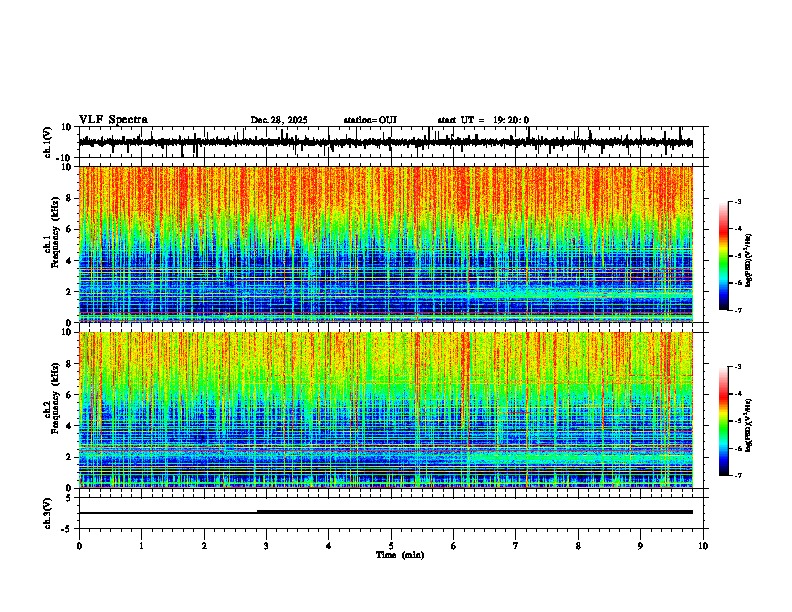Click the ch.2 colorbar "log(PSD)" label
The image size is (792, 612).
click(x=748, y=425)
